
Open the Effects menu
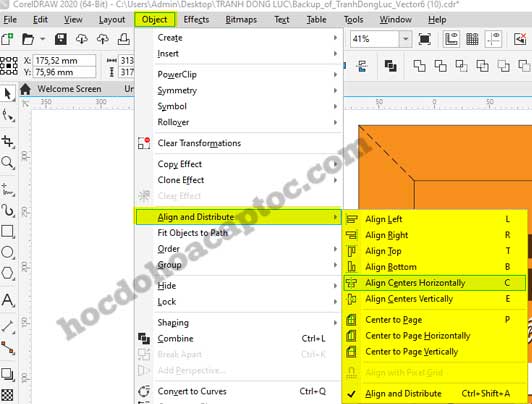(x=196, y=20)
